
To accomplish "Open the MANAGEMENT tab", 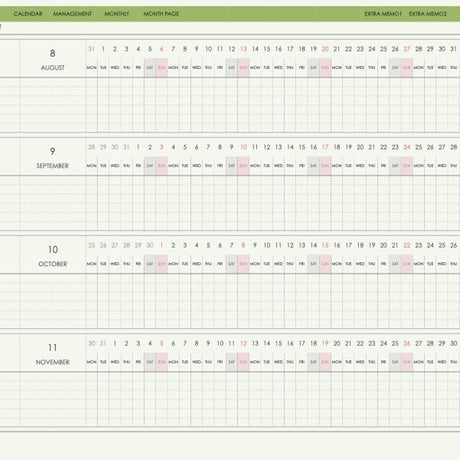I will click(x=72, y=14).
